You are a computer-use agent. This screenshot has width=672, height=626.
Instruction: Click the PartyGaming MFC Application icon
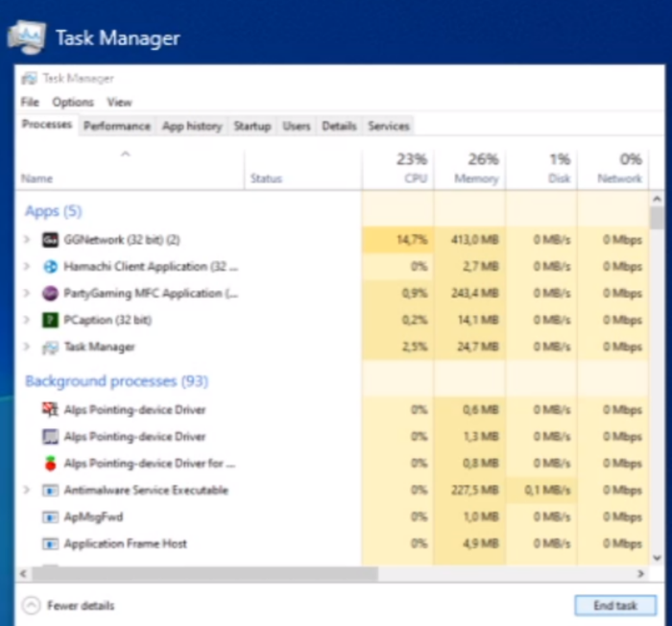(x=50, y=293)
